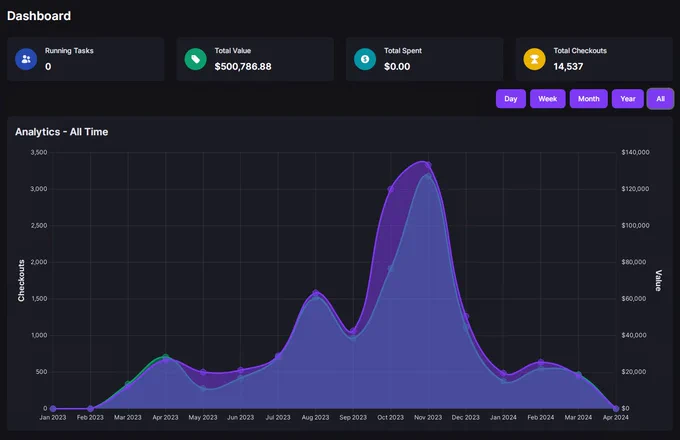Click the yellow Total Checkouts trophy icon
The height and width of the screenshot is (440, 680).
[534, 59]
